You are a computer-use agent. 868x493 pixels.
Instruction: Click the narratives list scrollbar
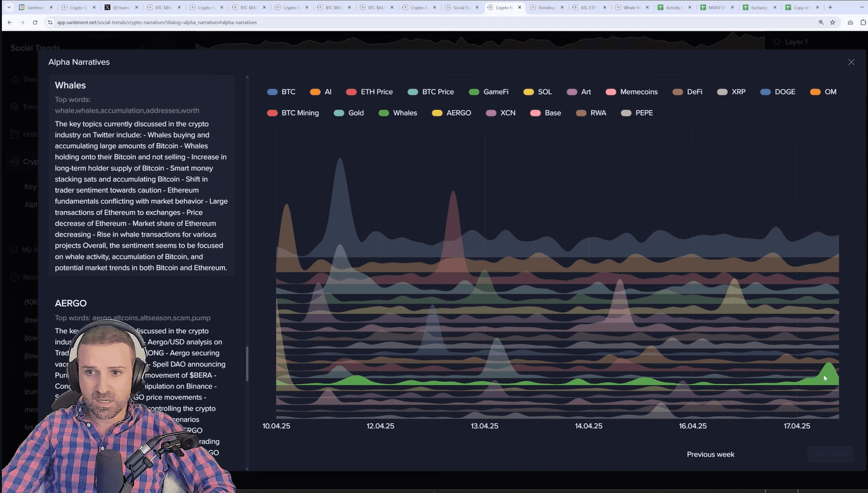click(247, 363)
